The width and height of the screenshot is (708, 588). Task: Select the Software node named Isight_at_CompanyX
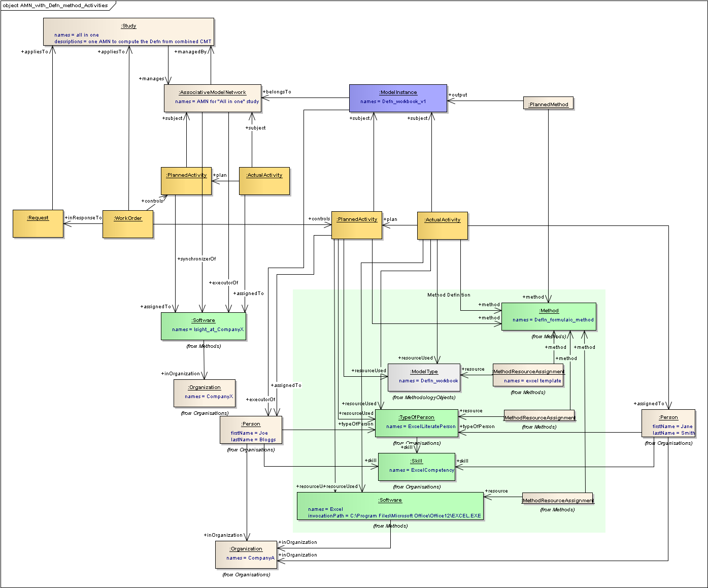pyautogui.click(x=204, y=325)
